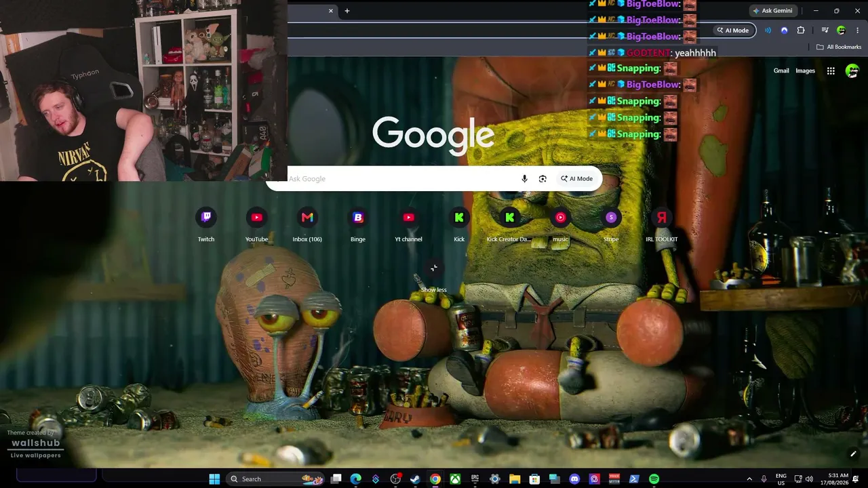Open the Twitch shortcut
This screenshot has width=868, height=488.
pos(206,224)
